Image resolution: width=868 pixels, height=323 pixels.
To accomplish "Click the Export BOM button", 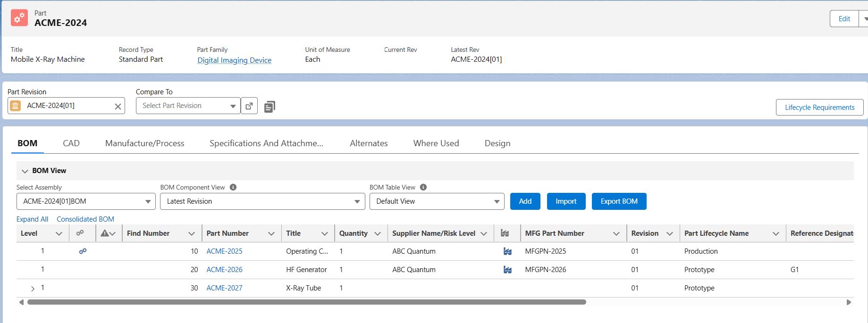I will pyautogui.click(x=619, y=201).
